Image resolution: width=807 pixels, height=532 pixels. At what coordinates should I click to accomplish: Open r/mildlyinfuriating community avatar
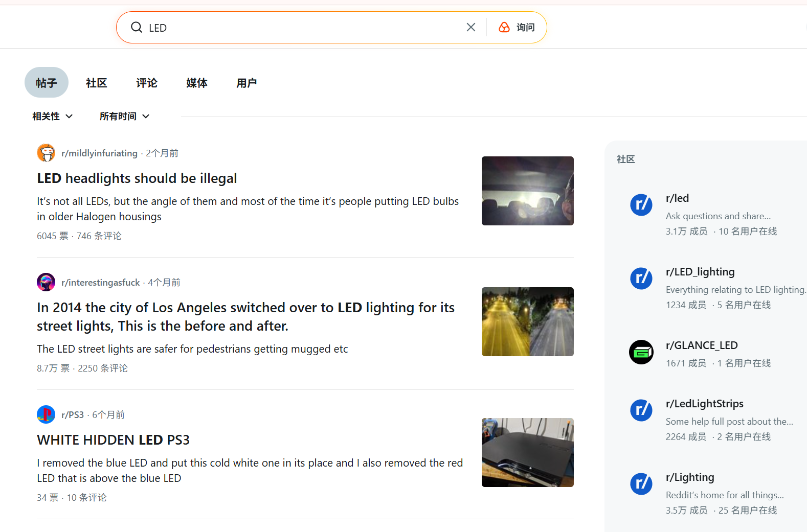click(x=46, y=153)
